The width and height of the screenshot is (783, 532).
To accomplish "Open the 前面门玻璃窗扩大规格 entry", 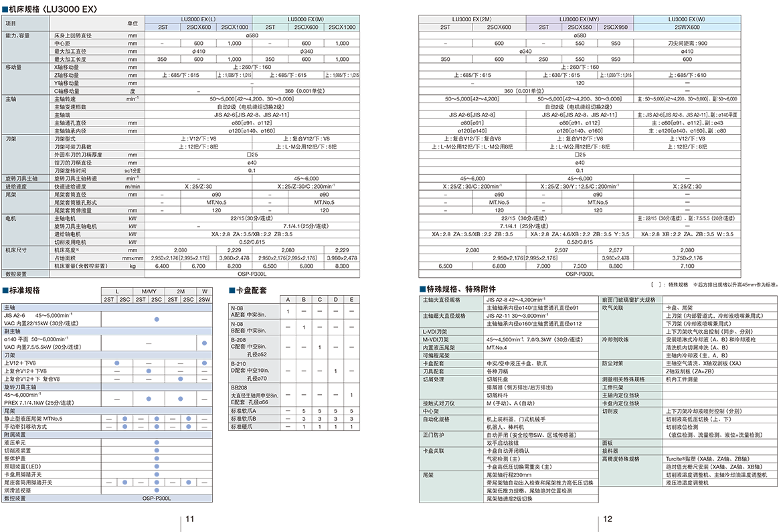I will click(630, 300).
